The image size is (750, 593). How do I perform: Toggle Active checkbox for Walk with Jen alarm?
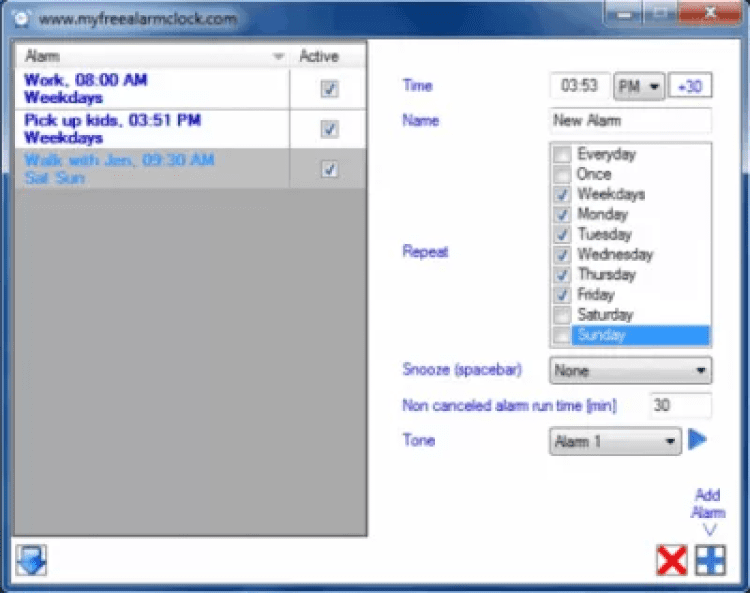329,169
